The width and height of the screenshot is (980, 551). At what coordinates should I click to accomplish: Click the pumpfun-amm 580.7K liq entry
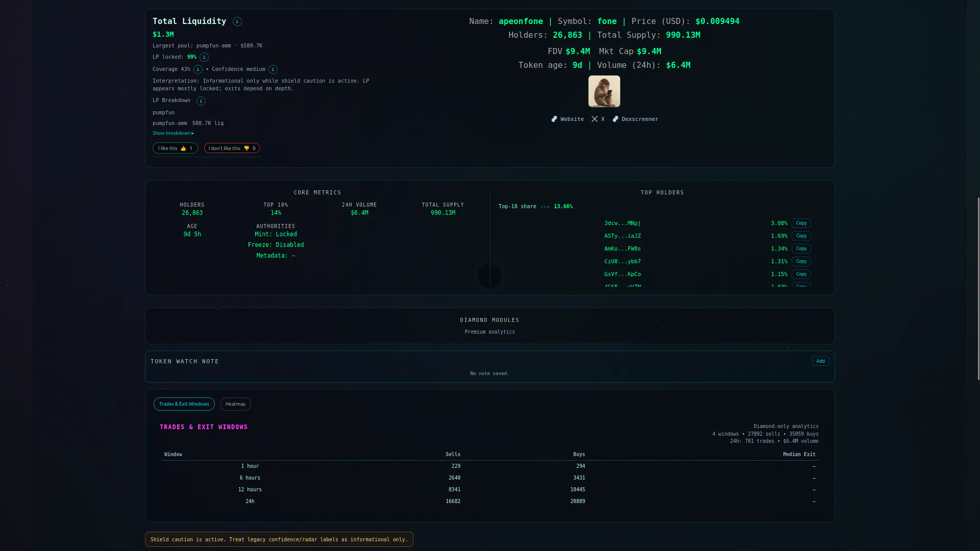tap(188, 123)
